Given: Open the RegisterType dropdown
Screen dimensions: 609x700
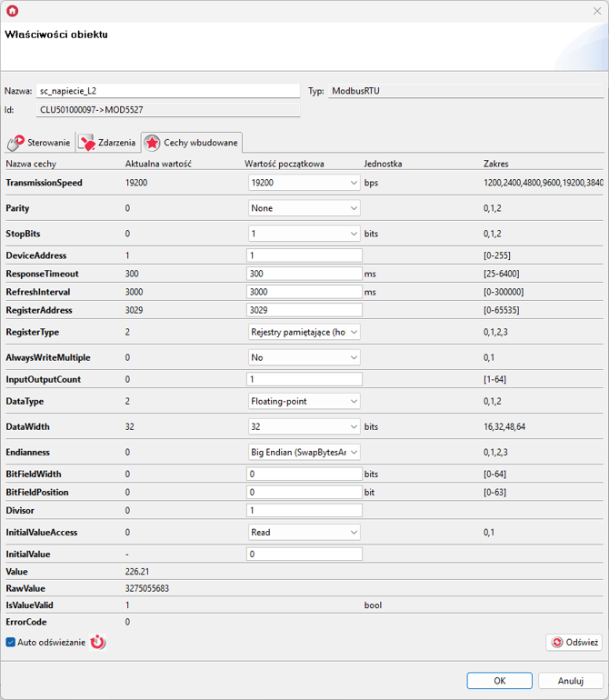Looking at the screenshot, I should [x=304, y=332].
